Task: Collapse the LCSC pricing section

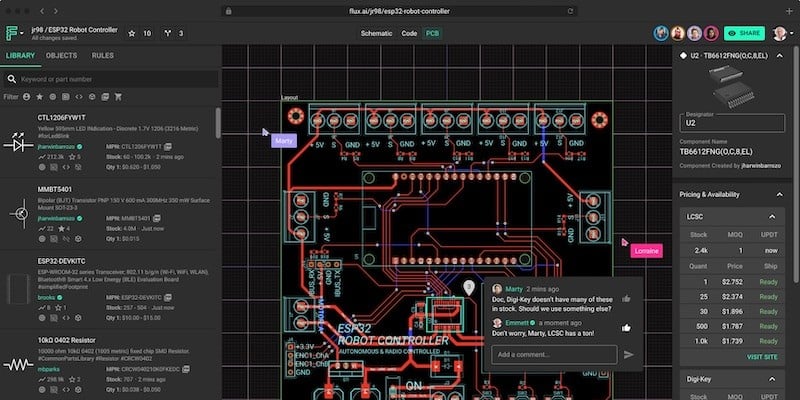Action: pos(772,217)
